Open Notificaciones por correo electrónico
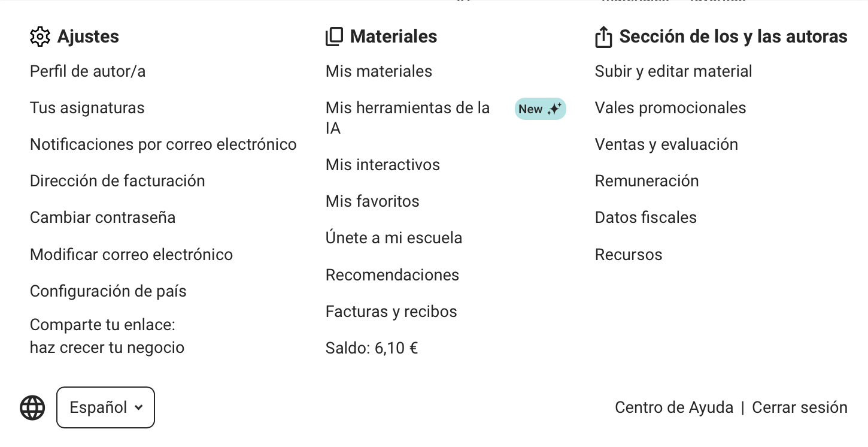Screen dimensions: 868x447 [163, 144]
